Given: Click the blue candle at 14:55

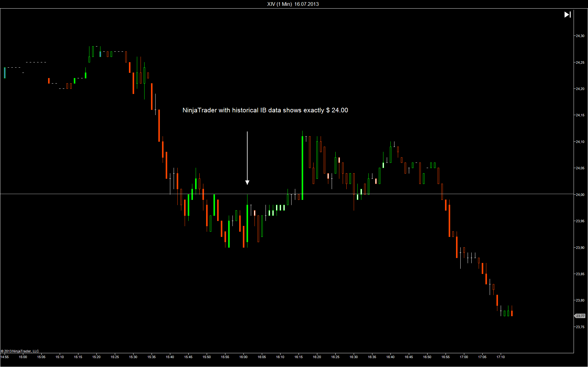Looking at the screenshot, I should click(5, 73).
